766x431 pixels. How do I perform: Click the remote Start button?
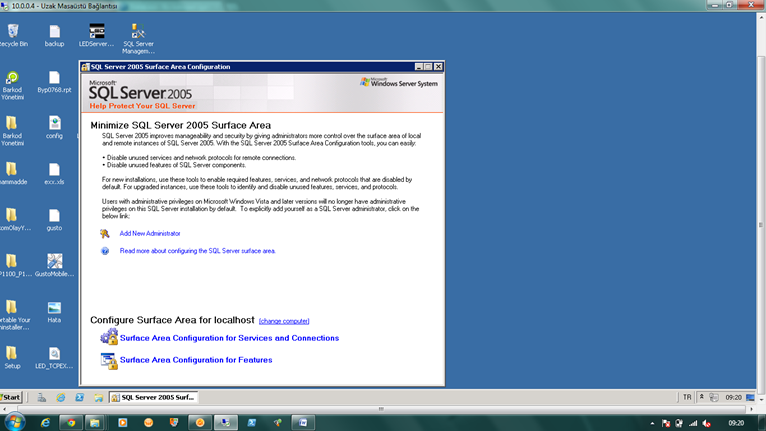[11, 397]
